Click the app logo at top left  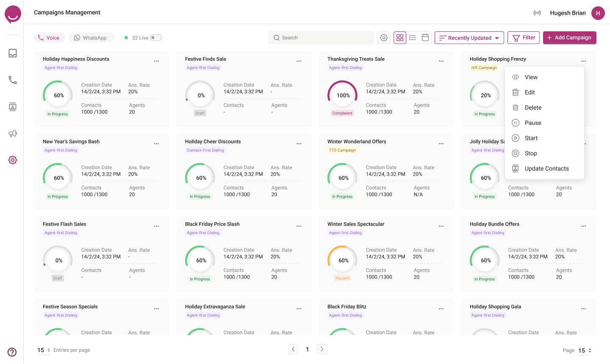click(x=13, y=14)
